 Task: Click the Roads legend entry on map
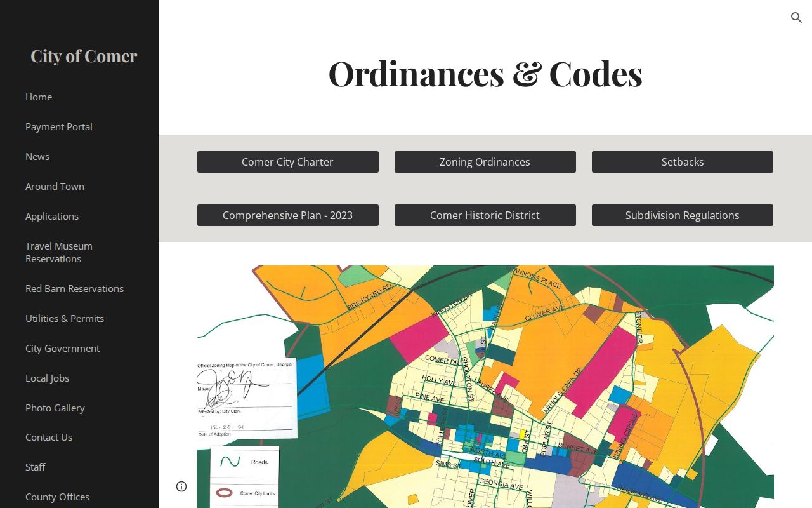click(x=244, y=462)
